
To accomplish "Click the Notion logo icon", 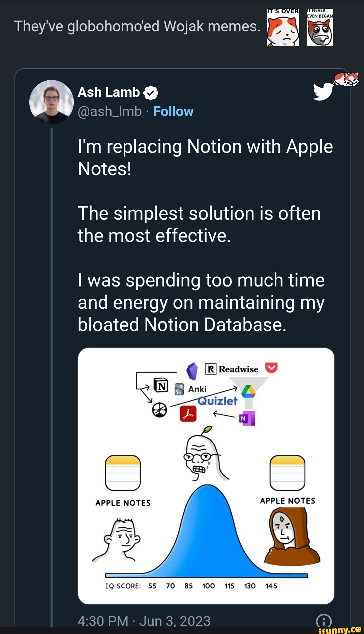I will (161, 385).
